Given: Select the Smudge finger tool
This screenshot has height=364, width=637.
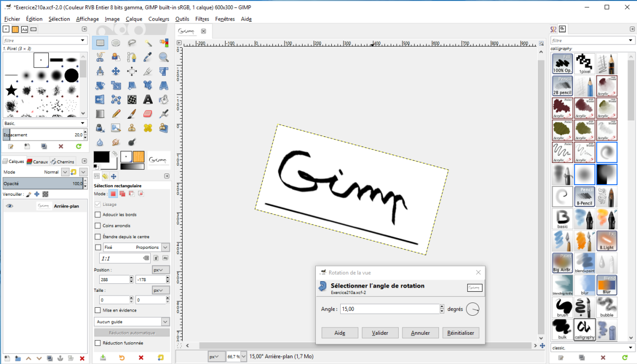Looking at the screenshot, I should click(x=116, y=142).
